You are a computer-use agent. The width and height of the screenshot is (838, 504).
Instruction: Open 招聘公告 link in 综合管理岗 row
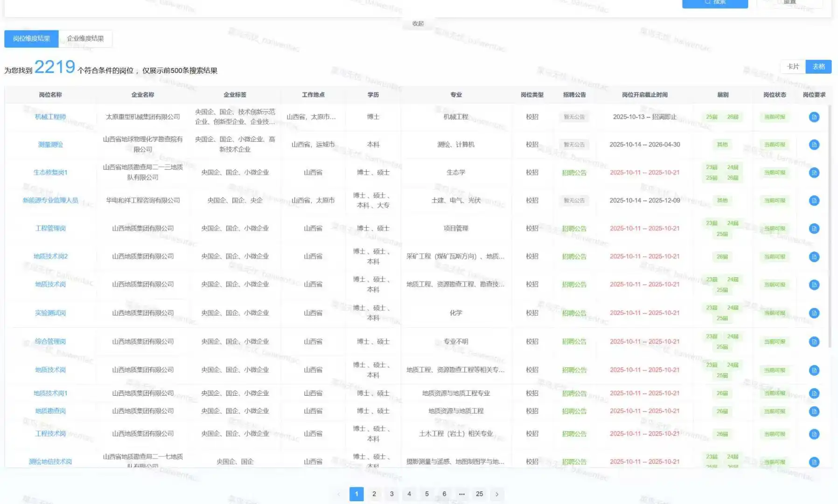(574, 342)
